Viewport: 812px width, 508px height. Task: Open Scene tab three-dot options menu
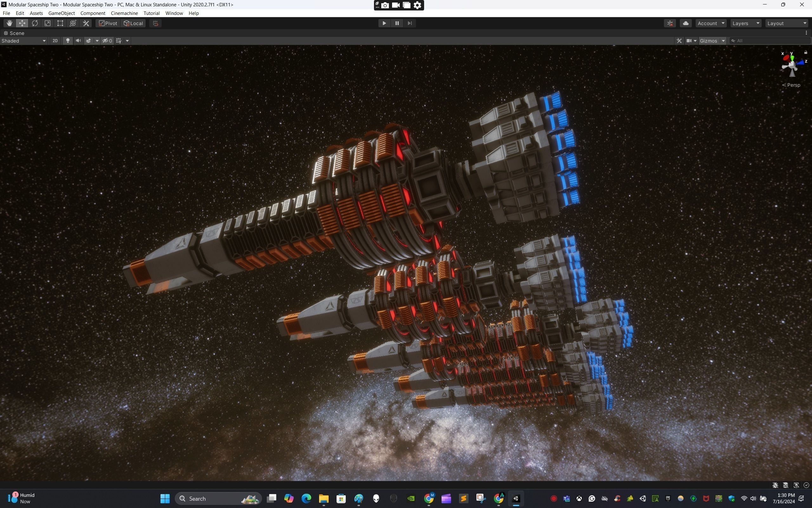pos(806,33)
